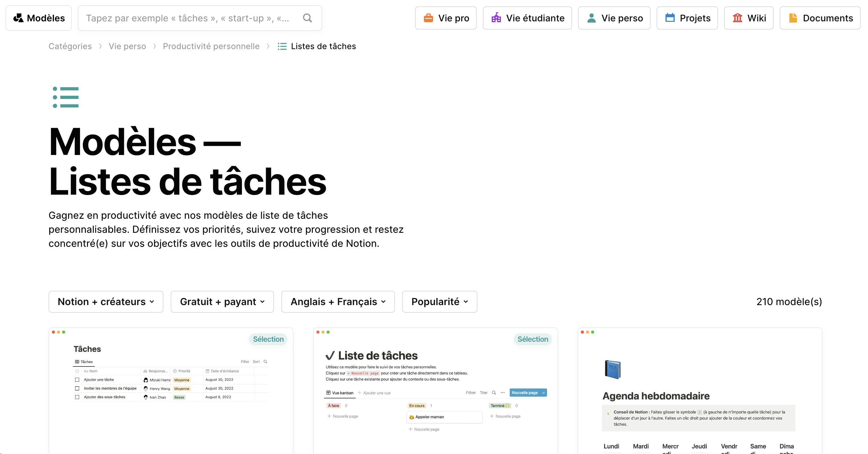This screenshot has height=454, width=868.
Task: Click the search magnifier icon
Action: tap(307, 18)
